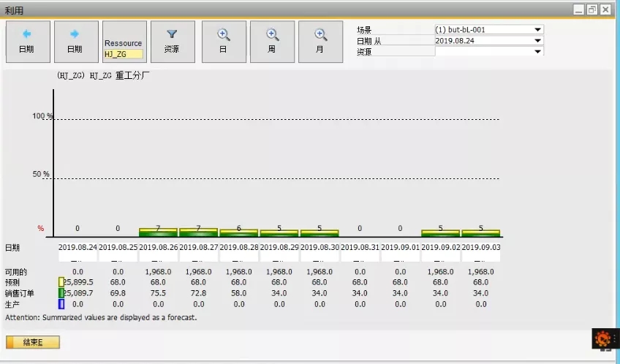Select the 2019.08.24 date column header

pos(77,247)
